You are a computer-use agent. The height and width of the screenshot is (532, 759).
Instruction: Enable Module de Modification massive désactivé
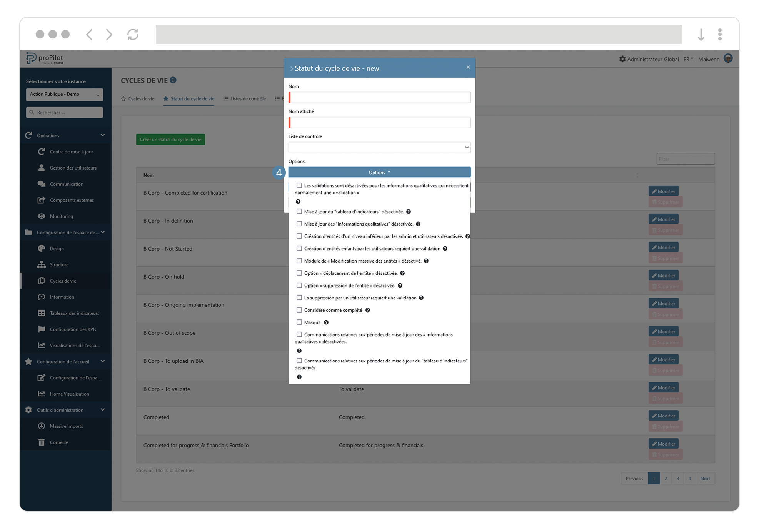tap(300, 261)
